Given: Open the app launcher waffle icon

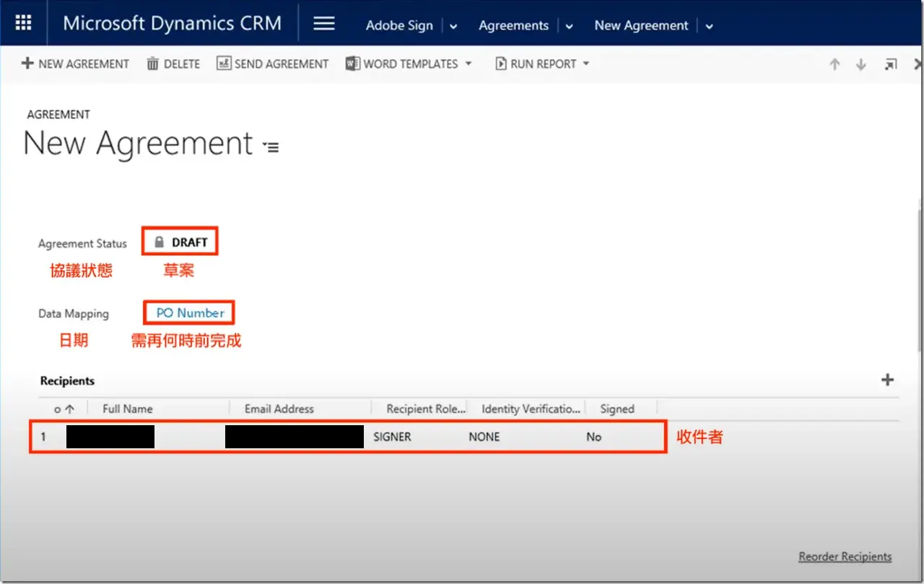Looking at the screenshot, I should pos(23,23).
